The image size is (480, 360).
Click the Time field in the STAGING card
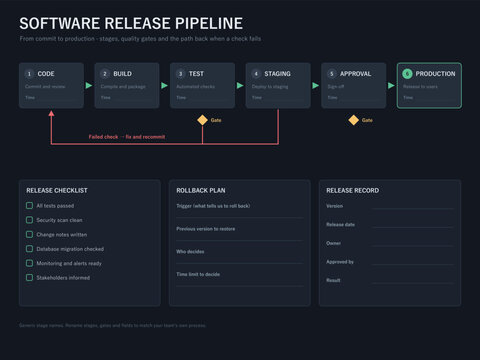coord(278,98)
